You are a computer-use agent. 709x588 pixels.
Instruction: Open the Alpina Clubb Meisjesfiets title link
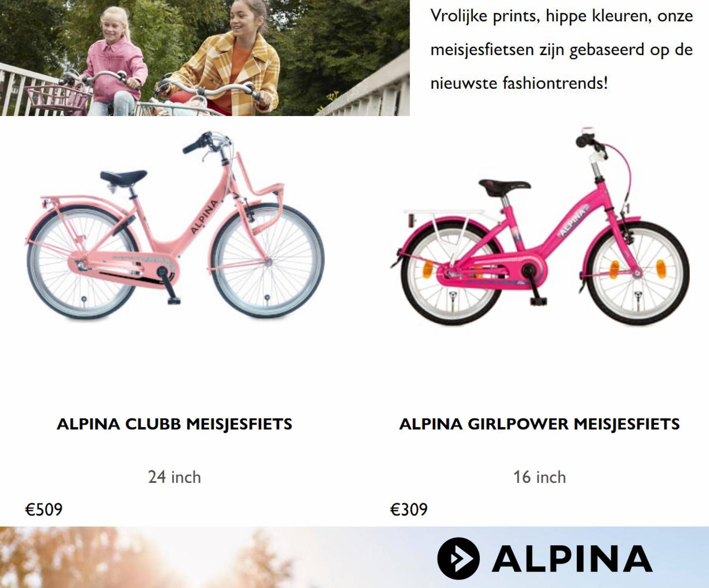(174, 424)
